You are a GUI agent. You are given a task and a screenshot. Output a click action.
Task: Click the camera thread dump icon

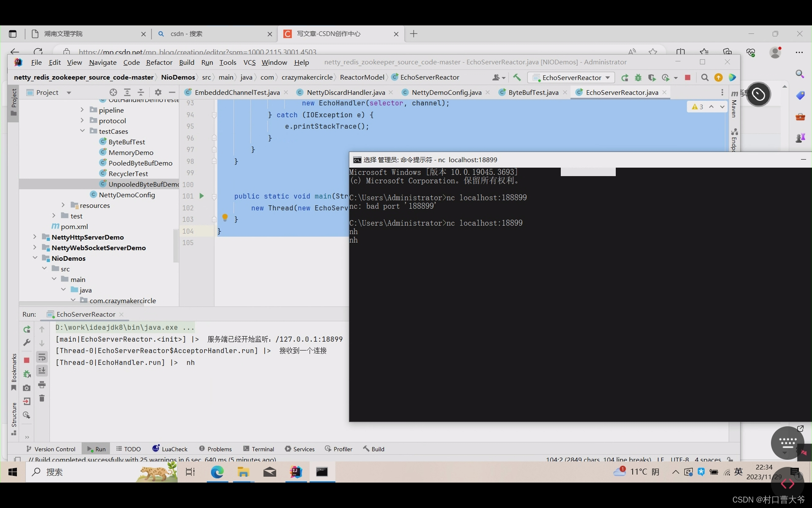pos(27,388)
